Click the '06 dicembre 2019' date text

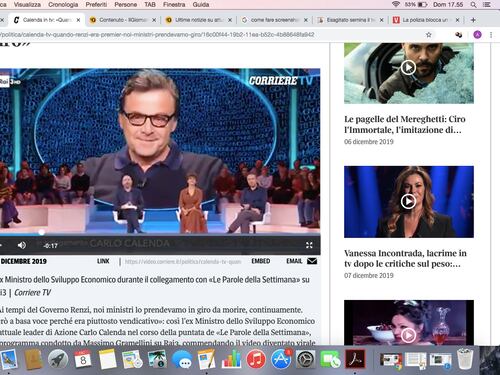(x=369, y=142)
